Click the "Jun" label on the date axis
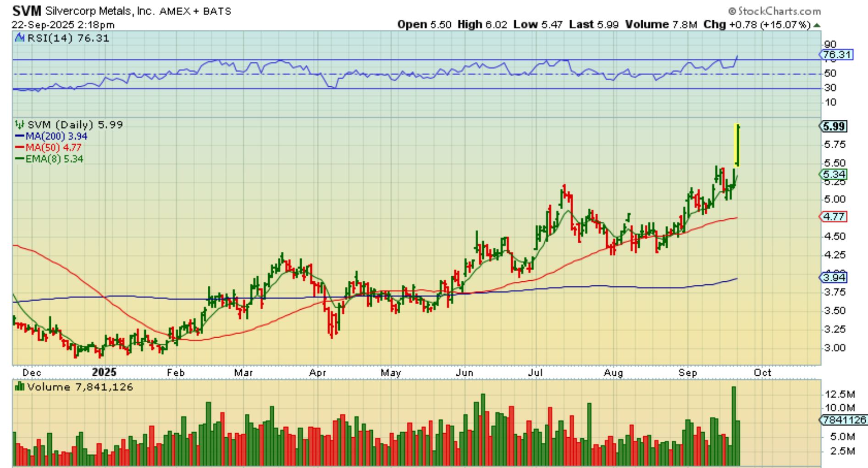This screenshot has width=868, height=468. [464, 373]
